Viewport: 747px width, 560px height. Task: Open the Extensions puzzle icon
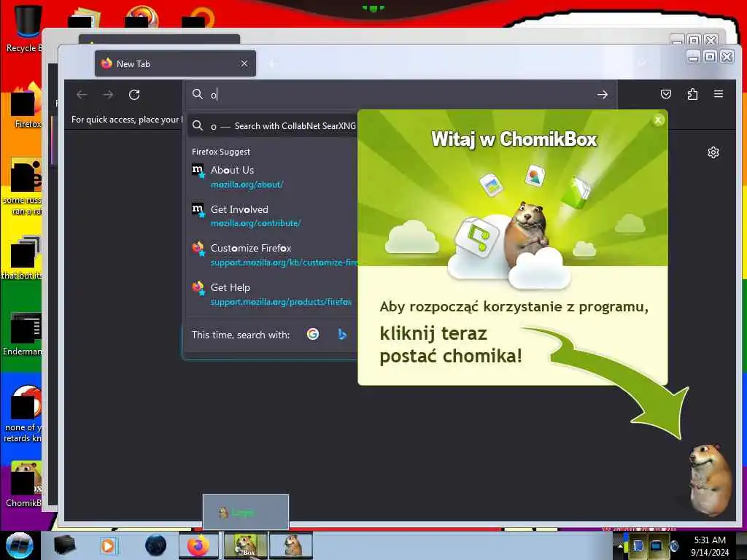[x=693, y=94]
